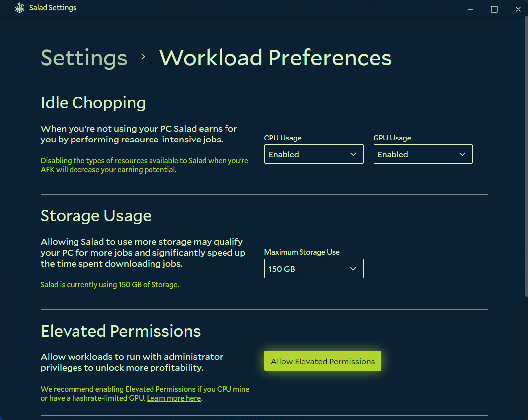The height and width of the screenshot is (420, 528).
Task: Click 'When you're not using your PC' description
Action: 139,134
